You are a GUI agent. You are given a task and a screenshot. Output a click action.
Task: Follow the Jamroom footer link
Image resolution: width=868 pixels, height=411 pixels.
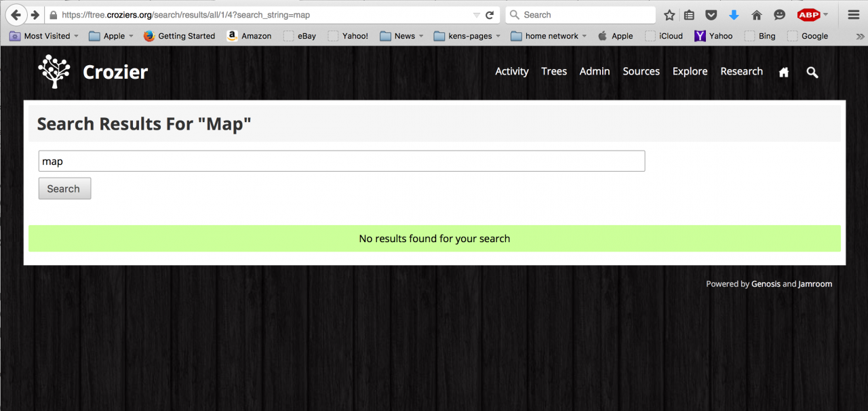pyautogui.click(x=815, y=284)
